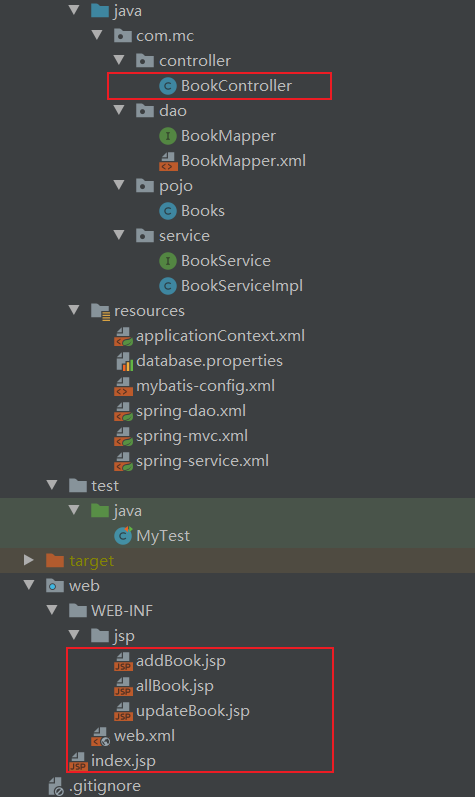The height and width of the screenshot is (797, 475).
Task: Click the applicationContext.xml Spring config icon
Action: point(123,336)
